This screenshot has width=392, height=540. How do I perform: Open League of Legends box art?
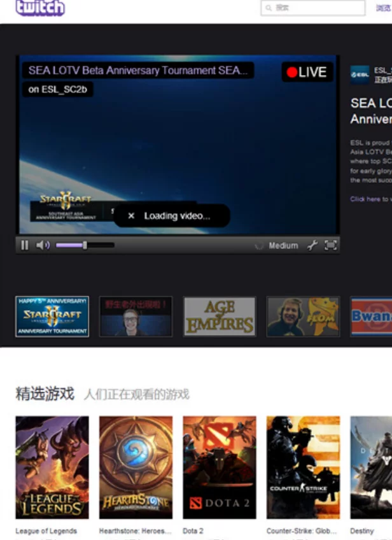coord(52,467)
